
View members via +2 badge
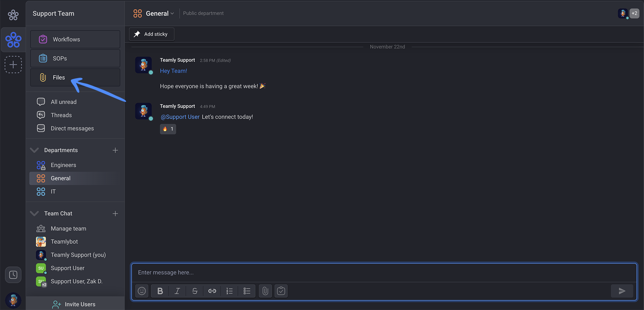point(634,13)
